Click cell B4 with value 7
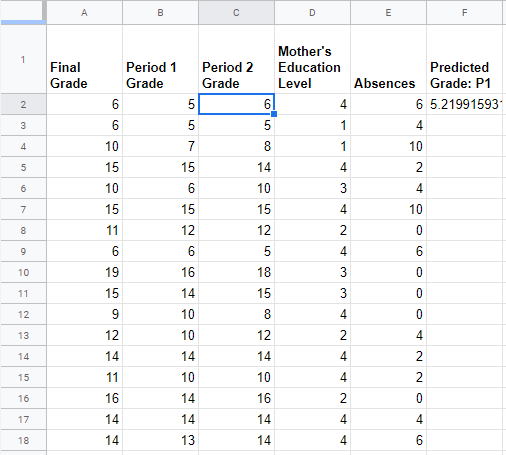506x455 pixels. pos(160,146)
